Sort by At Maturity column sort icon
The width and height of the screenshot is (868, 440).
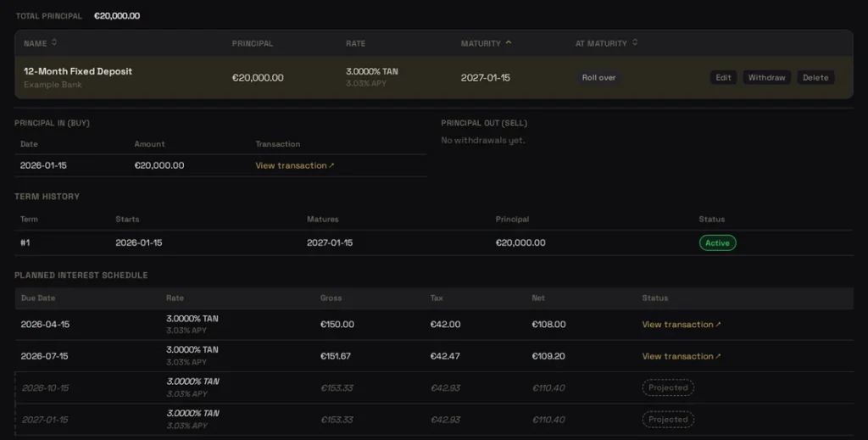point(635,42)
